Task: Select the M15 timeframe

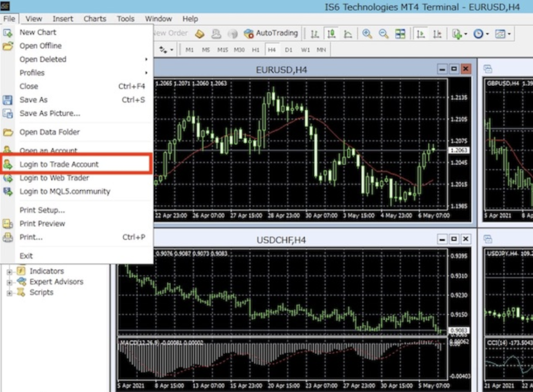Action: 223,50
